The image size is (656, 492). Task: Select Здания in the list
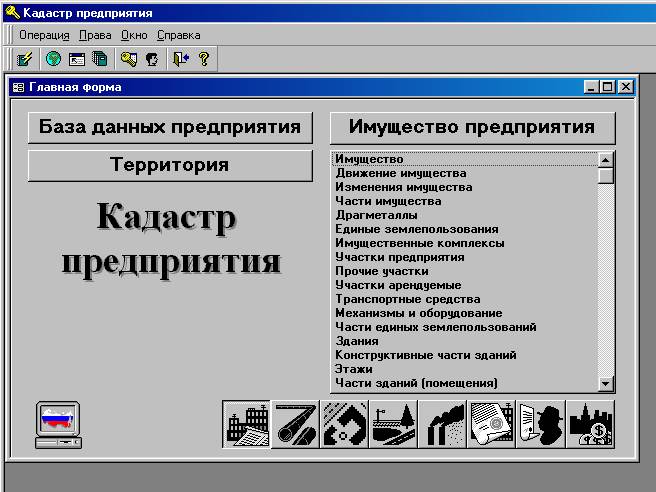(x=465, y=341)
